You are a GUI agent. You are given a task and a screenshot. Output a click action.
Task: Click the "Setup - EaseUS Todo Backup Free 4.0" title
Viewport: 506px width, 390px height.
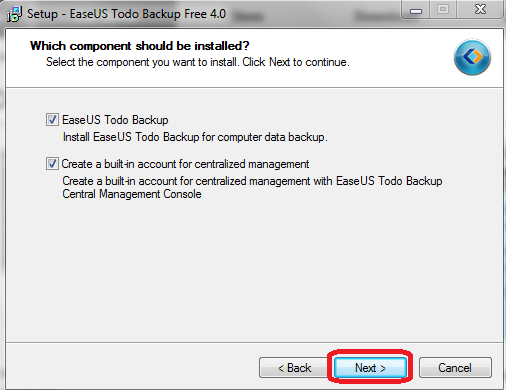coord(126,14)
